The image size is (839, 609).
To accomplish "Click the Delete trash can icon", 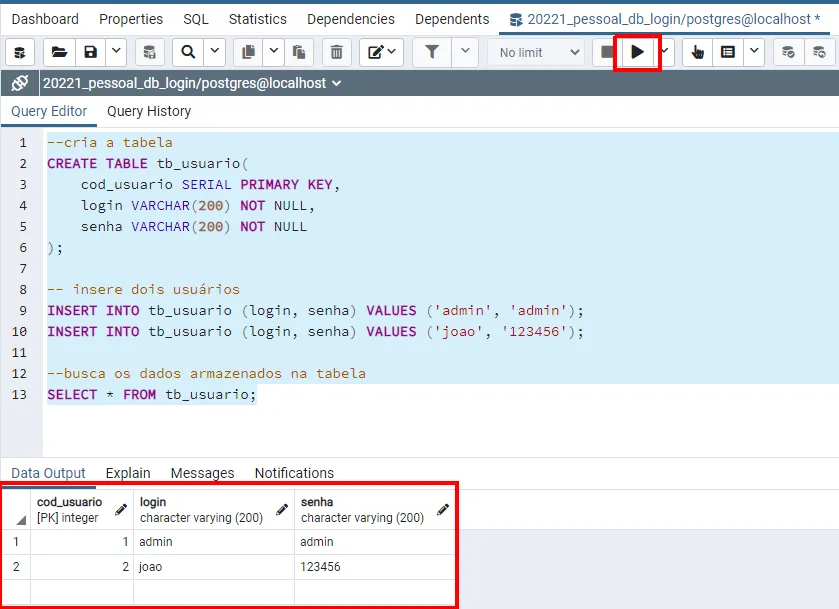I will [x=337, y=52].
